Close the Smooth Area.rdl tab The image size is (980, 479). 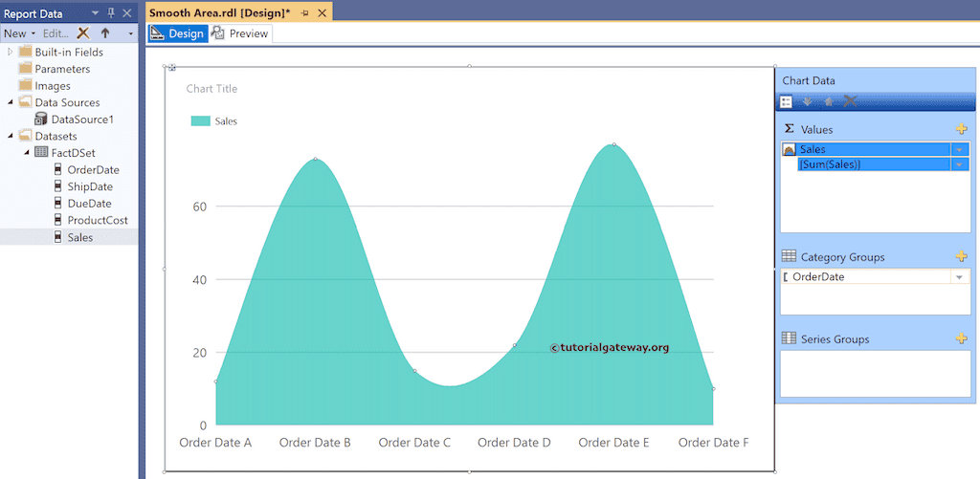point(322,12)
